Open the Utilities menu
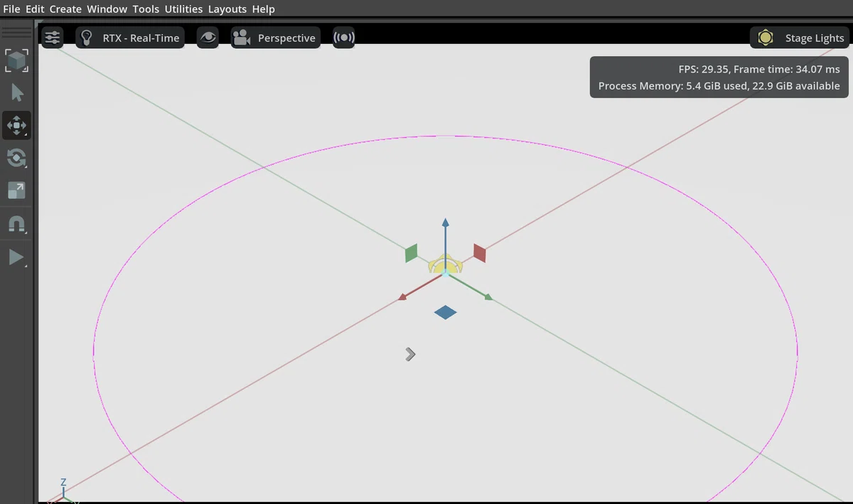This screenshot has width=853, height=504. point(183,9)
